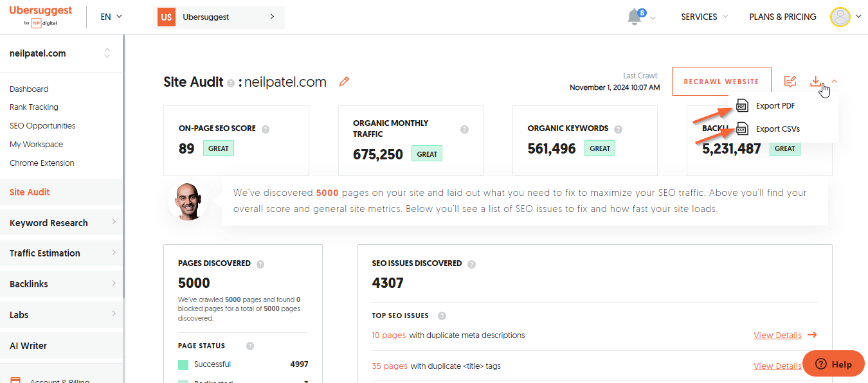The height and width of the screenshot is (383, 868).
Task: Click the Pages Discovered help icon
Action: (x=260, y=264)
